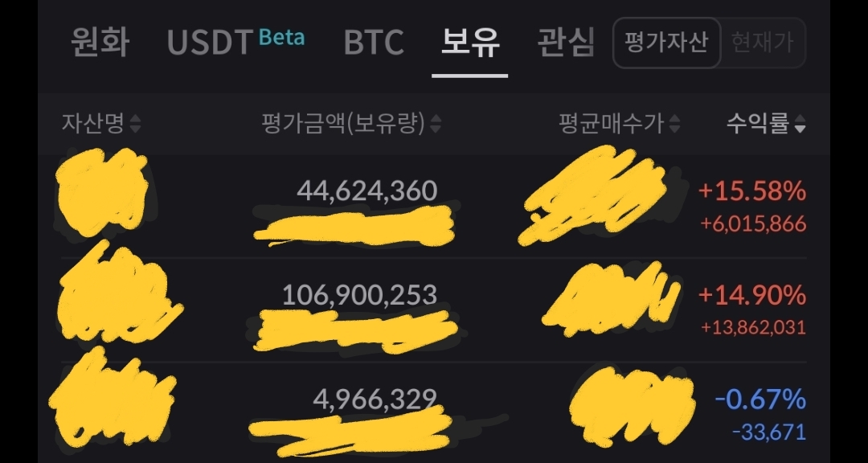868x463 pixels.
Task: Open the USDT Beta tab
Action: (x=235, y=42)
